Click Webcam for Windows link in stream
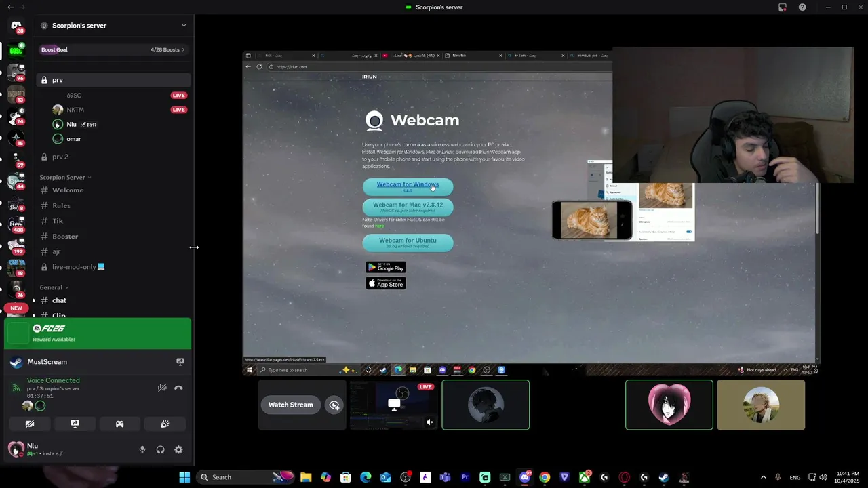The image size is (868, 488). (x=408, y=186)
